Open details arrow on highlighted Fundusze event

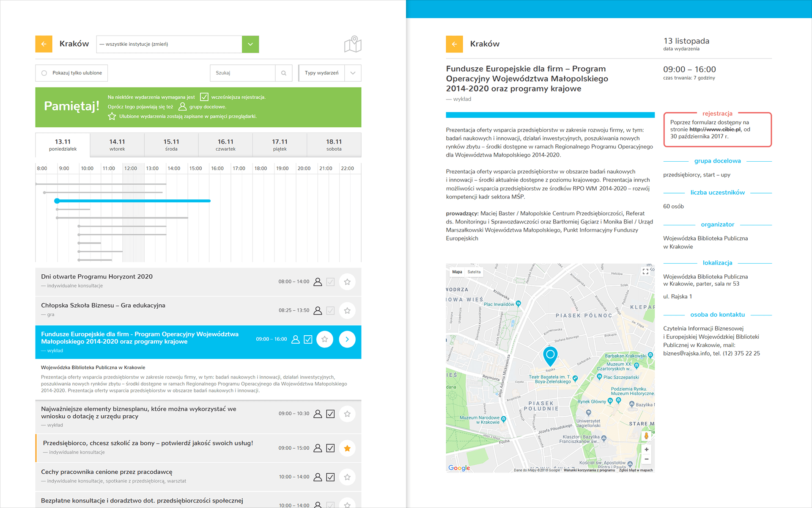347,339
